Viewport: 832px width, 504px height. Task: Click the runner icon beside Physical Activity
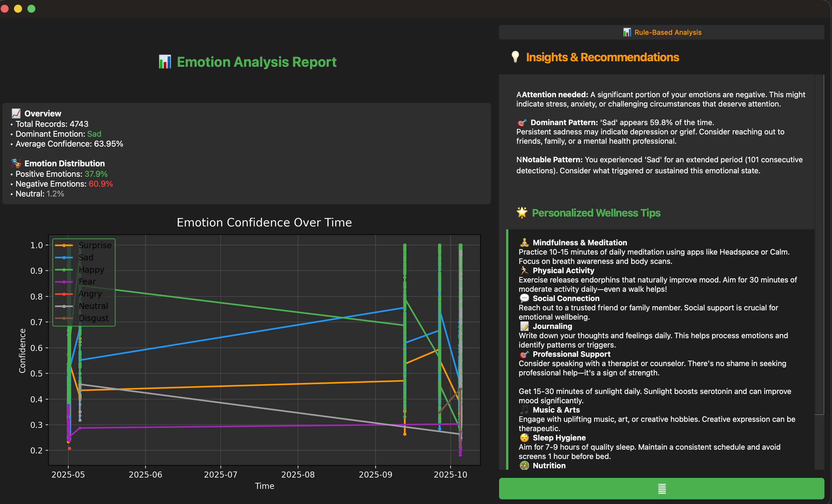pos(524,271)
